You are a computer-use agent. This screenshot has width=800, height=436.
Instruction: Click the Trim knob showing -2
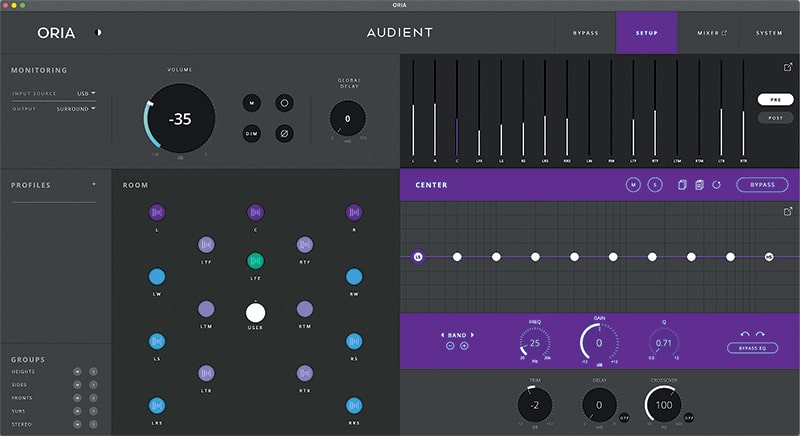tap(535, 405)
